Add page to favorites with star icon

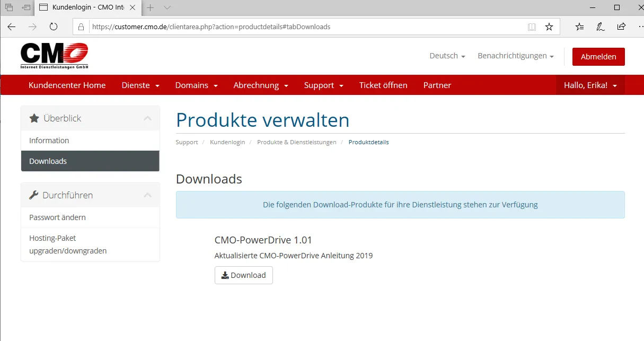[549, 27]
